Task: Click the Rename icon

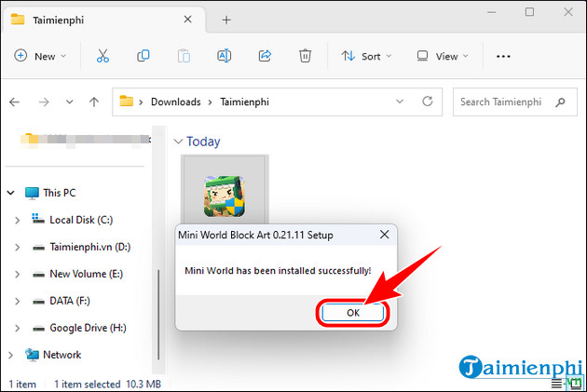Action: 225,56
